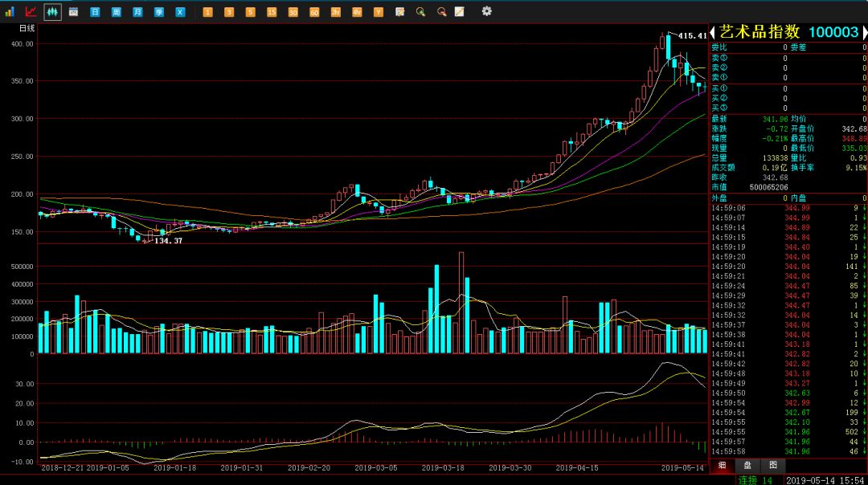The width and height of the screenshot is (868, 485).
Task: Click the 500000 volume axis label
Action: [23, 267]
